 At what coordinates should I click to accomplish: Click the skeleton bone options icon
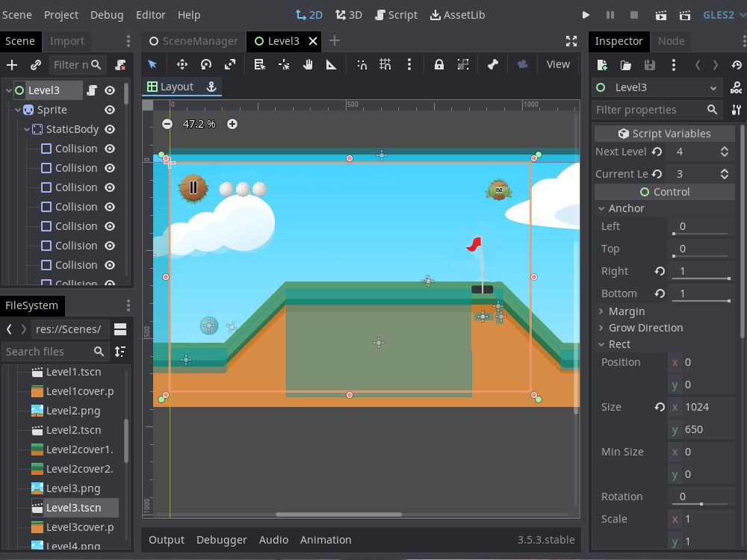pyautogui.click(x=492, y=64)
